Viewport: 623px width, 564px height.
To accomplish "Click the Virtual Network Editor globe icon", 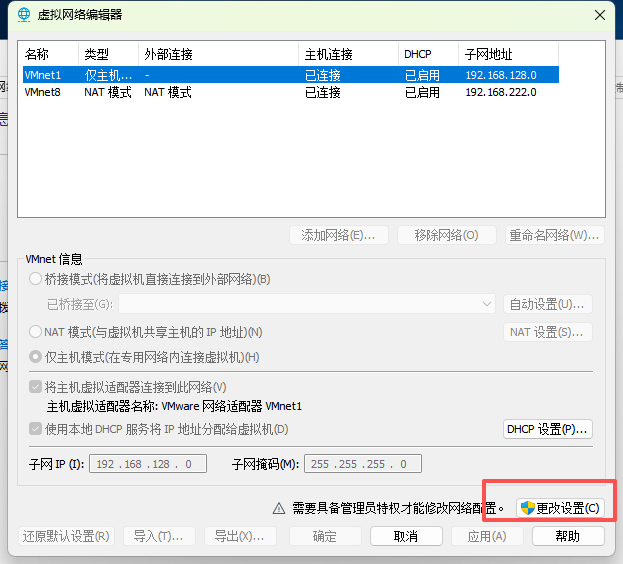I will tap(24, 15).
